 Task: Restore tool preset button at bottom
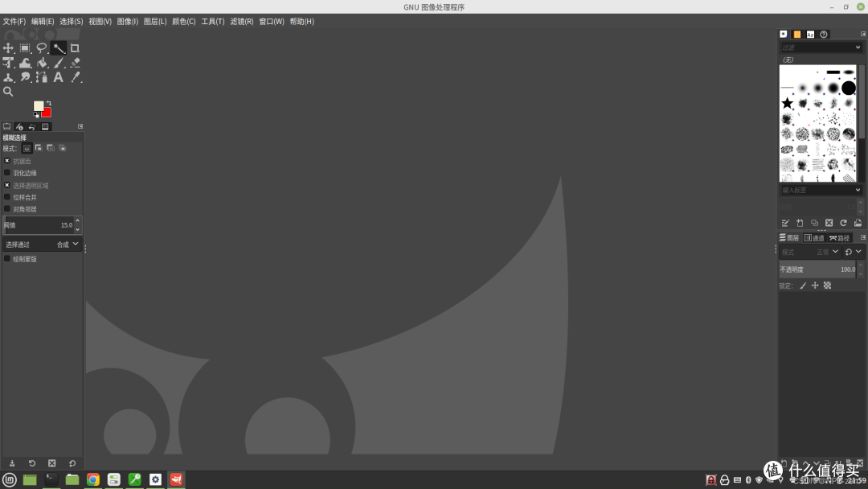pyautogui.click(x=32, y=463)
